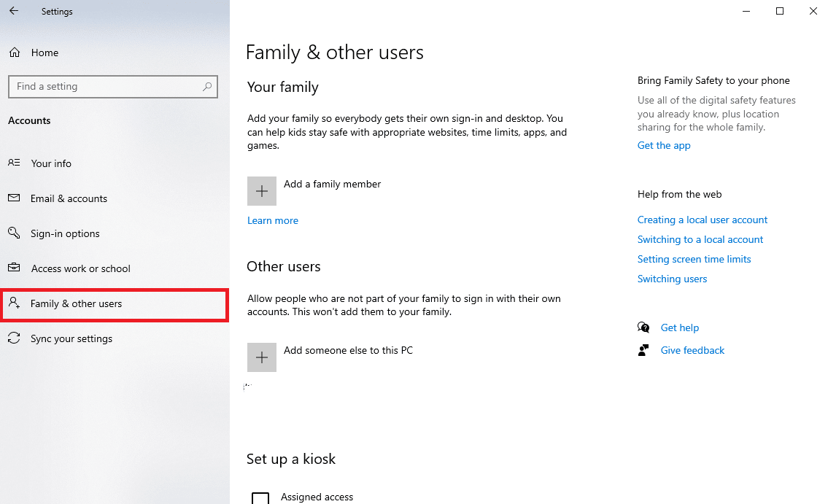Click the Give feedback link
This screenshot has height=504, width=828.
[692, 350]
